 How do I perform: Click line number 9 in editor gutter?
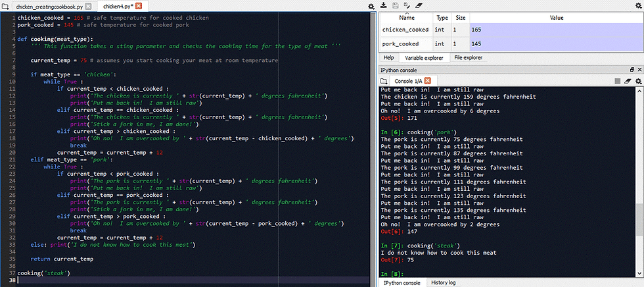pyautogui.click(x=14, y=74)
